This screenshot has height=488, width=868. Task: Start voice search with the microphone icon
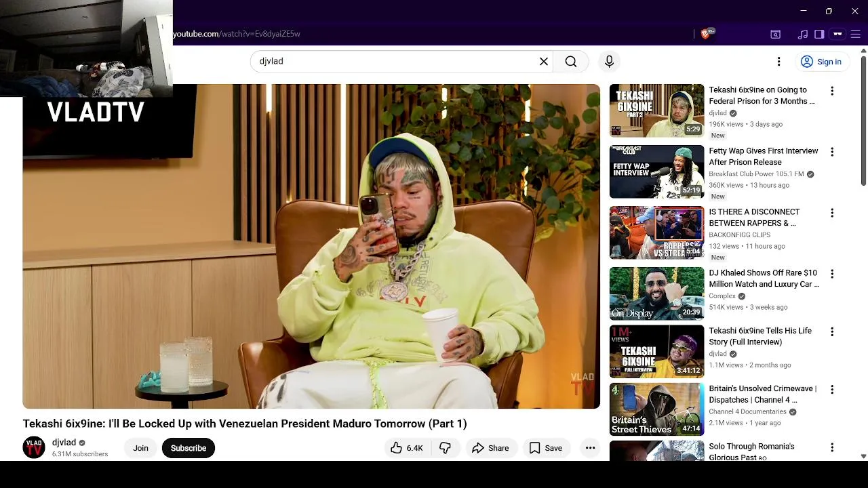[609, 62]
